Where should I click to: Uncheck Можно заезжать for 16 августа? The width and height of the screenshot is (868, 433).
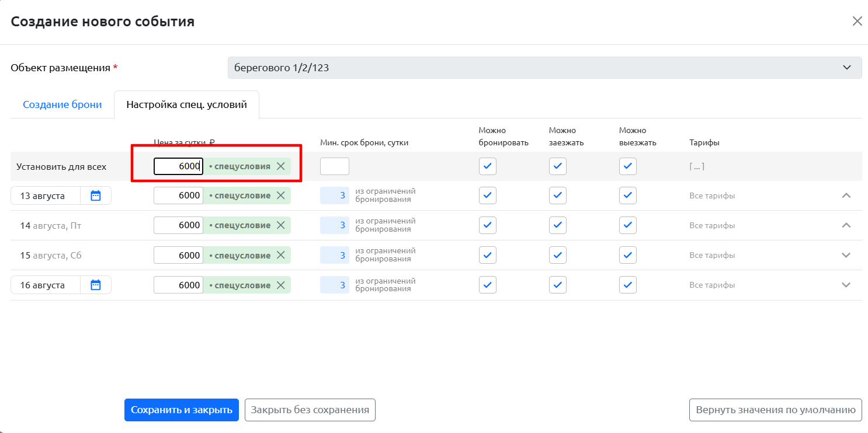pos(558,285)
